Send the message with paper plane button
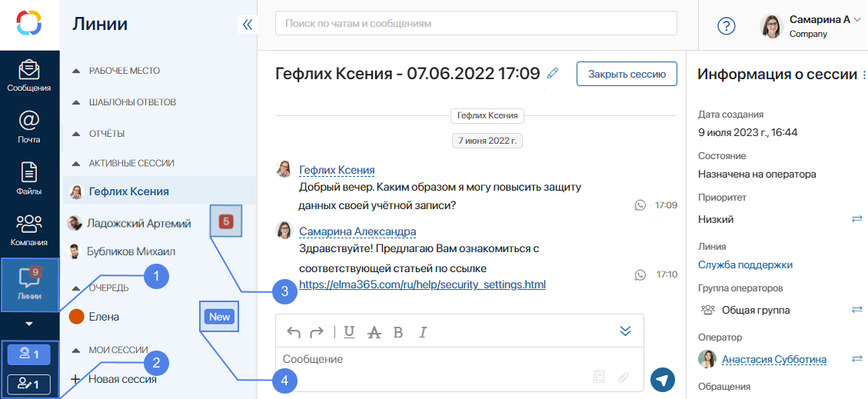 [663, 380]
